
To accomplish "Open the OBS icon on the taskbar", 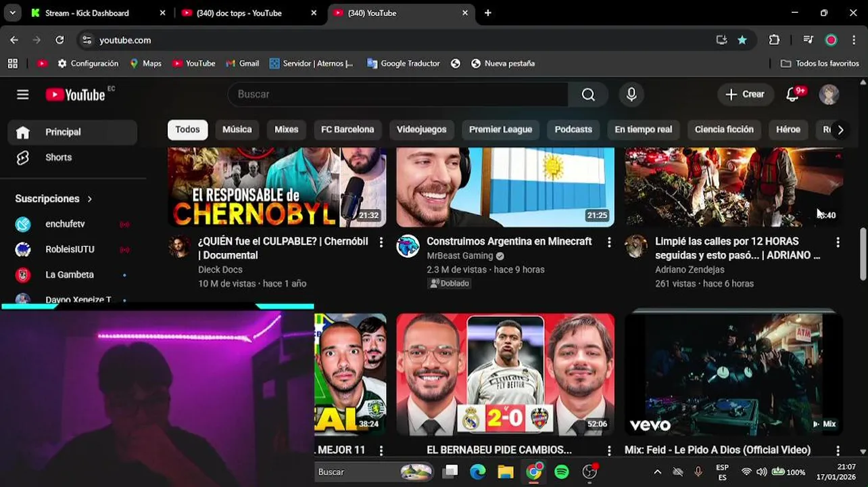I will tap(590, 472).
